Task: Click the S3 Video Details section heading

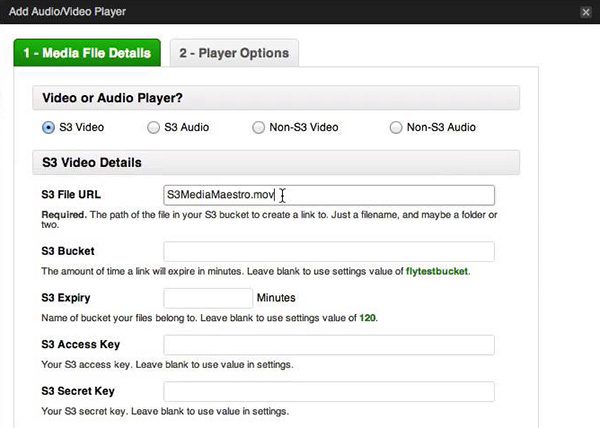Action: tap(92, 163)
